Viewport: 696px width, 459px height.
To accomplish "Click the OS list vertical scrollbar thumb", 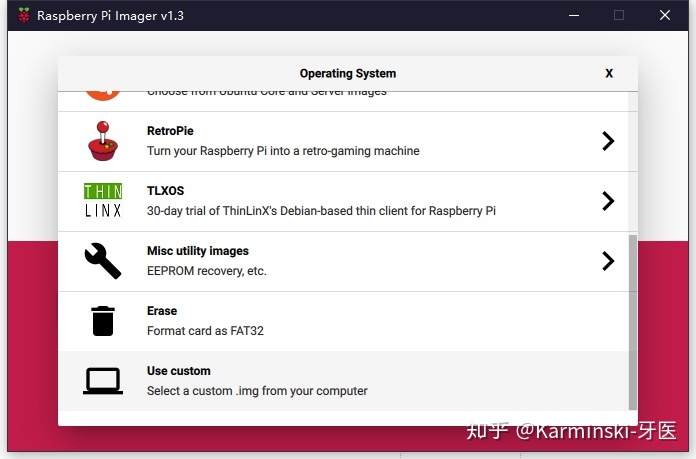I will pyautogui.click(x=633, y=322).
